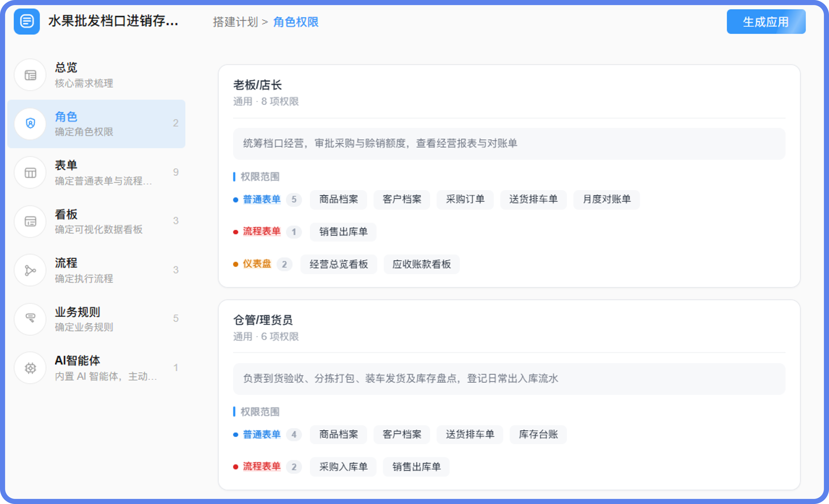Click the 采购入库单 tag

coord(343,467)
